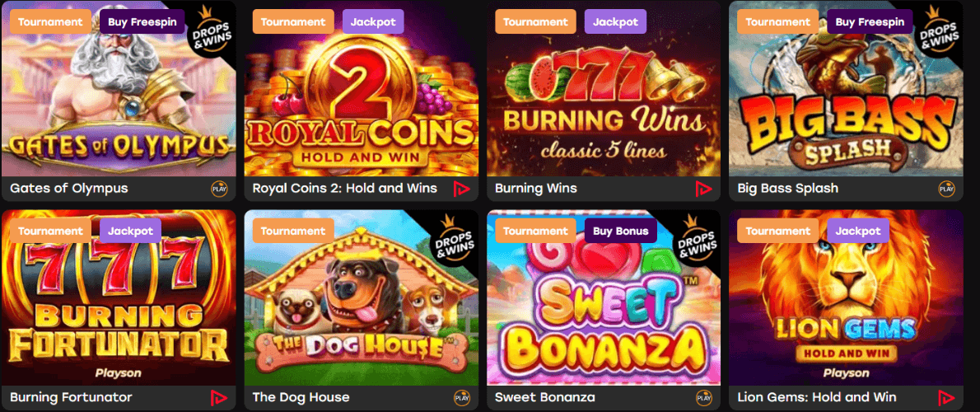Click Tournament tag on Burning Wins card

point(535,22)
